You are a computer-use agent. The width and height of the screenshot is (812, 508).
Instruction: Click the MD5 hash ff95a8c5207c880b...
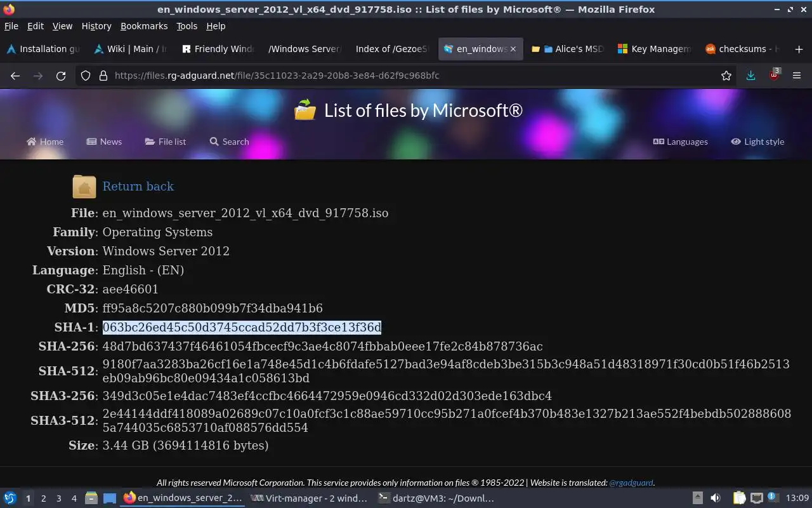213,308
